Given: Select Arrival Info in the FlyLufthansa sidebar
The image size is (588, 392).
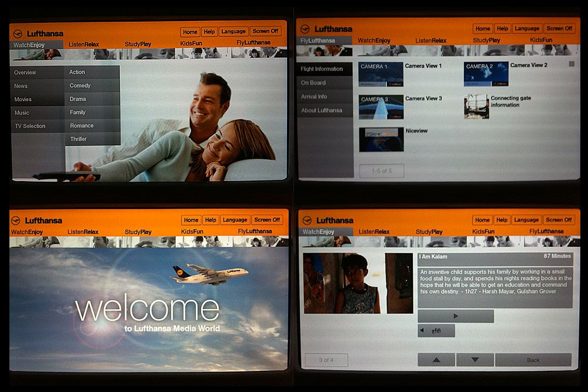Looking at the screenshot, I should pos(325,97).
